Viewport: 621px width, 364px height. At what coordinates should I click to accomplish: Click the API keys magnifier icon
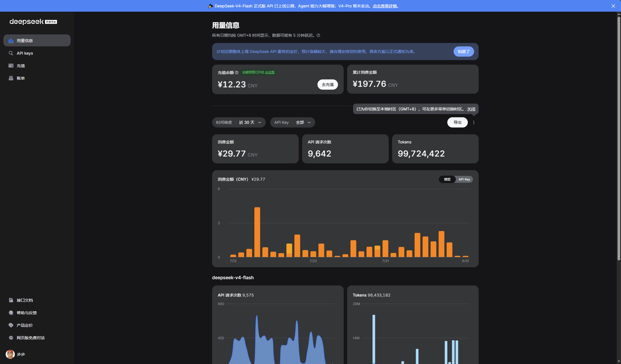[x=11, y=53]
